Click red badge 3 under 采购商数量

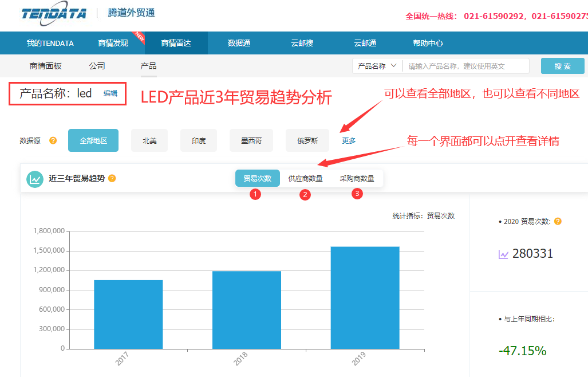pyautogui.click(x=357, y=194)
